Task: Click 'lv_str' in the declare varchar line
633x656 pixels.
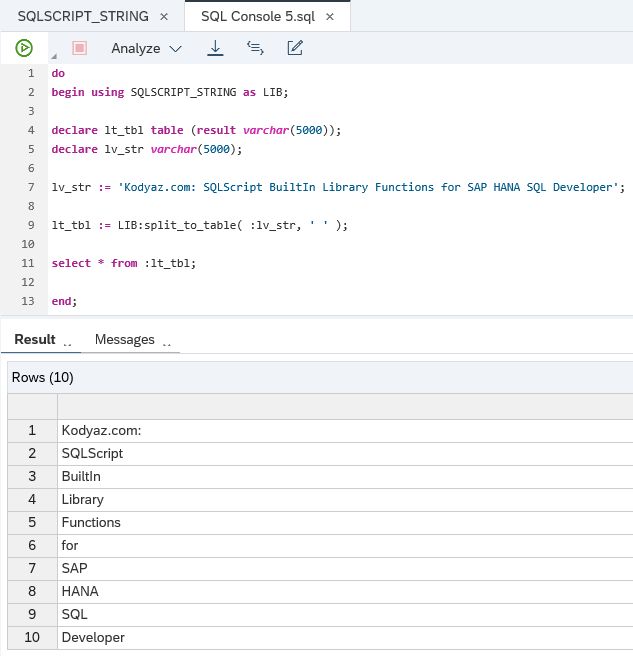Action: [x=124, y=149]
